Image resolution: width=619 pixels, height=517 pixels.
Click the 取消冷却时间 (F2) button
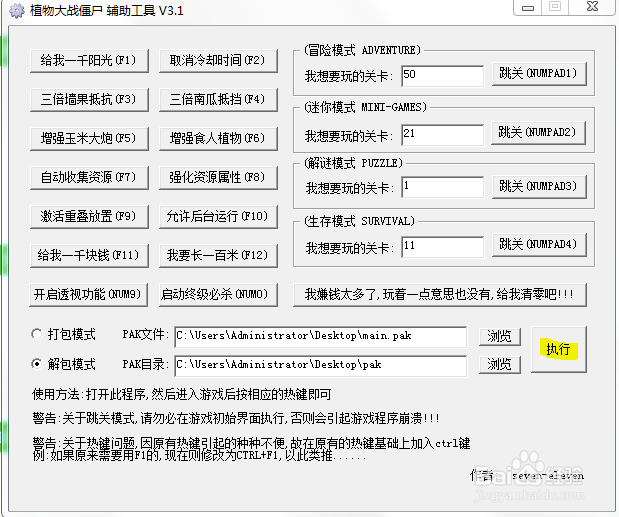(218, 61)
